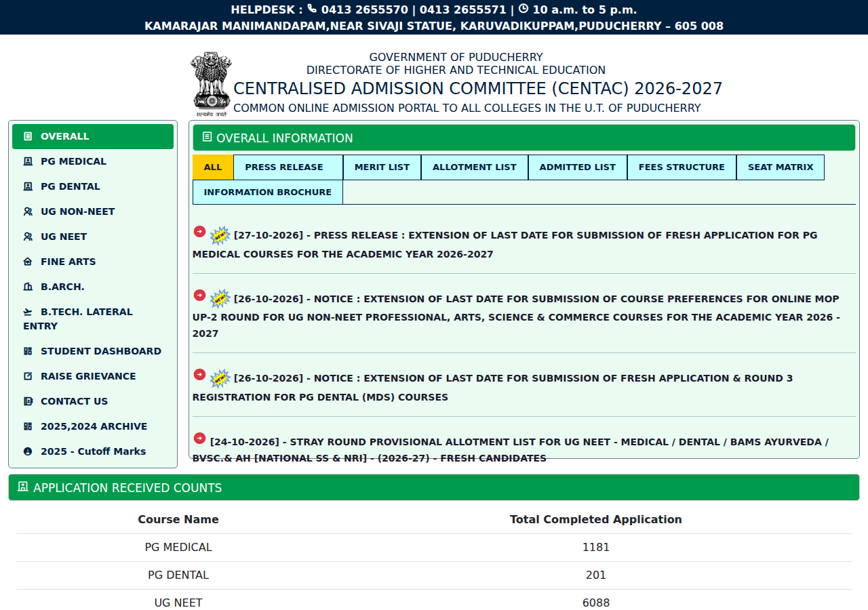
Task: Click the people icon next to UG NEET
Action: (28, 237)
